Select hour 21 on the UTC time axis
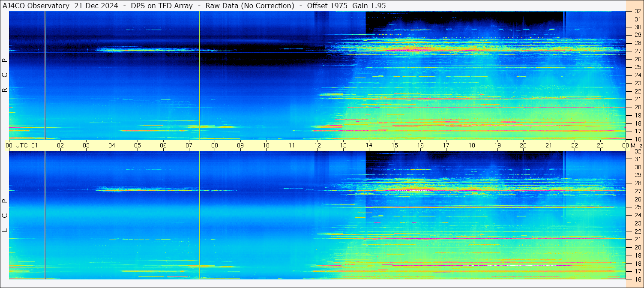 [x=549, y=145]
